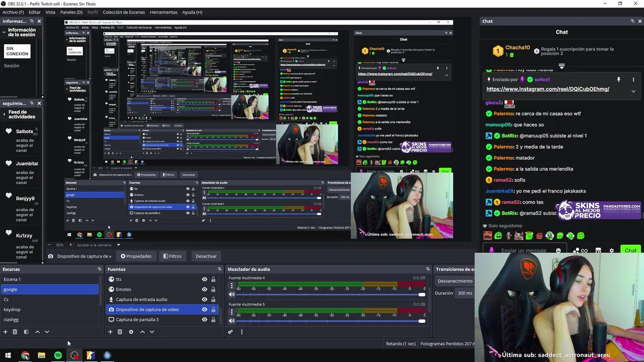Hide Captura de pantalla 3 source
This screenshot has height=362, width=644.
pos(204,319)
